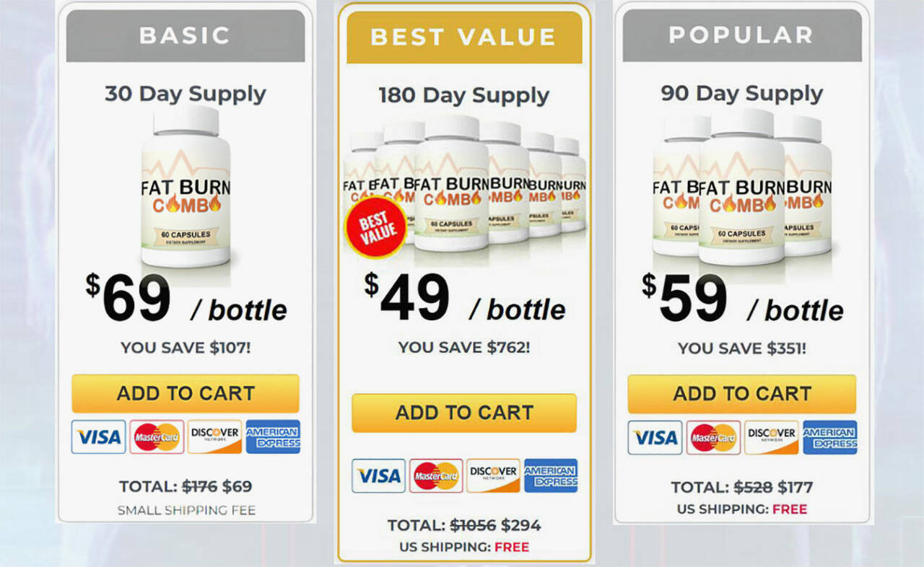Select the Popular plan header
924x567 pixels.
click(x=742, y=35)
